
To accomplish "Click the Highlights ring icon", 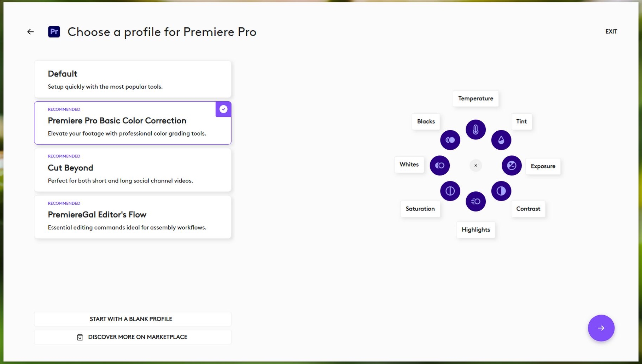I will click(475, 201).
